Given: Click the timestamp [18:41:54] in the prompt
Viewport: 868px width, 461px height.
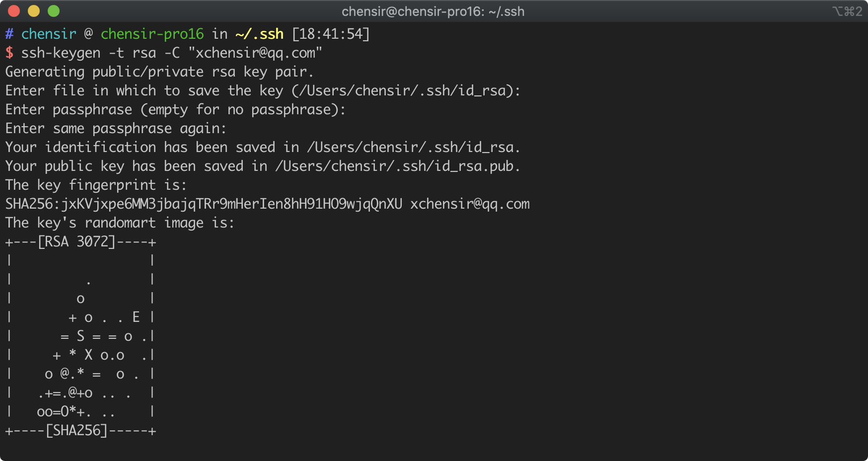Looking at the screenshot, I should tap(331, 34).
